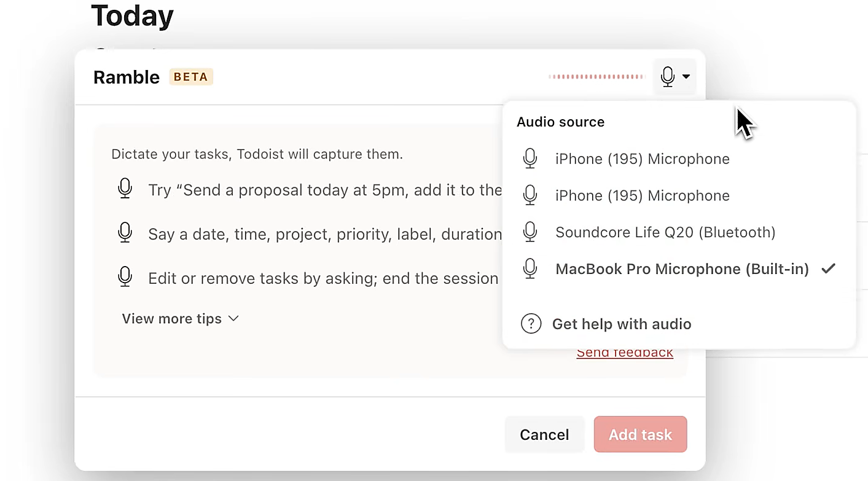
Task: Open the microphone audio source dropdown
Action: 674,77
